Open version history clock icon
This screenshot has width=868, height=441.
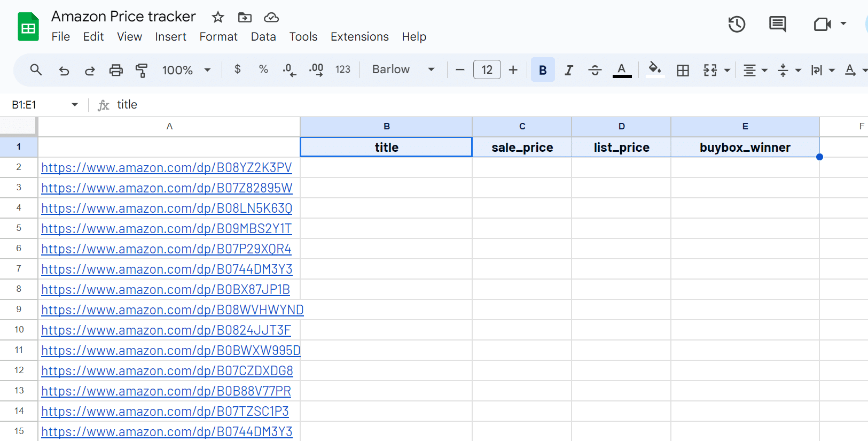point(737,24)
